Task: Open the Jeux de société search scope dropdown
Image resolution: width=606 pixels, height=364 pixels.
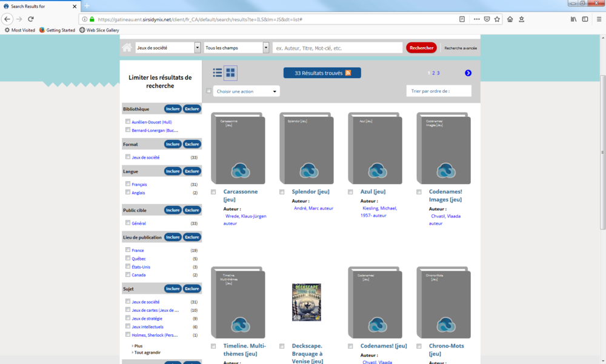Action: [x=168, y=47]
